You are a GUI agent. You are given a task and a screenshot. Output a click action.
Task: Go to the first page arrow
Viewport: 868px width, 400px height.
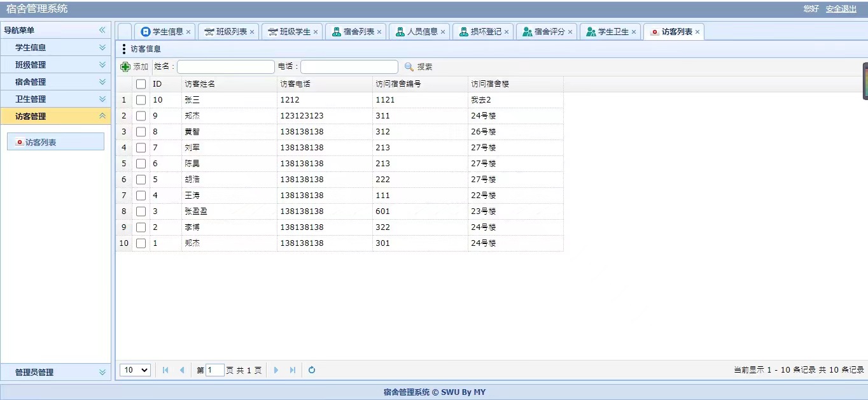pos(165,370)
